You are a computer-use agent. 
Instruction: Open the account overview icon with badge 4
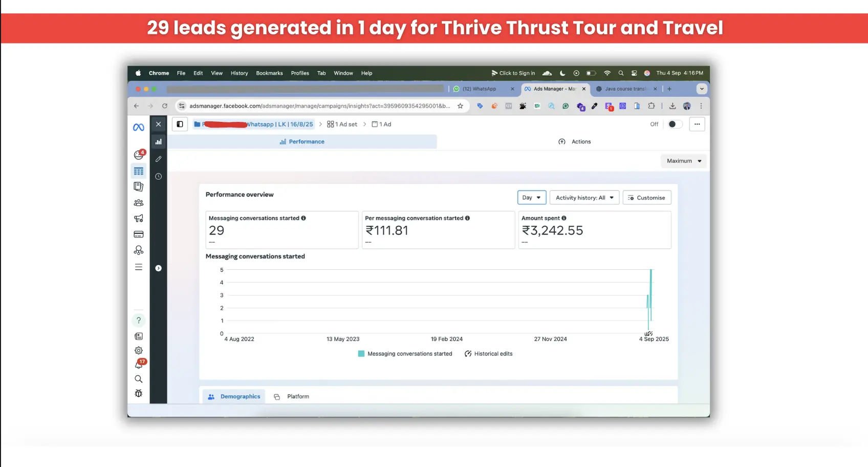tap(139, 155)
